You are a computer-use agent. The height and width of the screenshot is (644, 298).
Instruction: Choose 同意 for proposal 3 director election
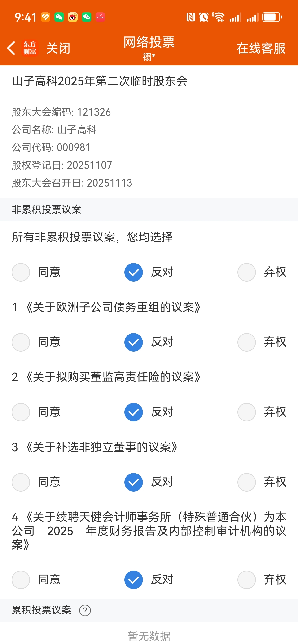coord(21,482)
